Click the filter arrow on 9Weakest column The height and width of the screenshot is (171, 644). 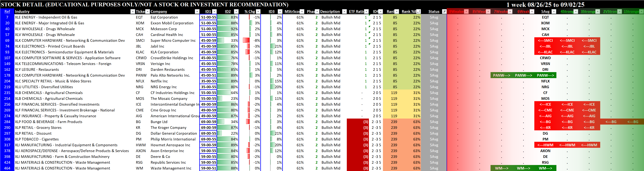466,11
